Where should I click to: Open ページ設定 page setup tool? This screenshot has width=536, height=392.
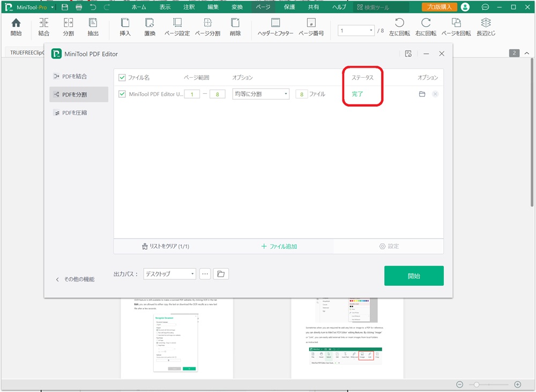click(x=177, y=27)
